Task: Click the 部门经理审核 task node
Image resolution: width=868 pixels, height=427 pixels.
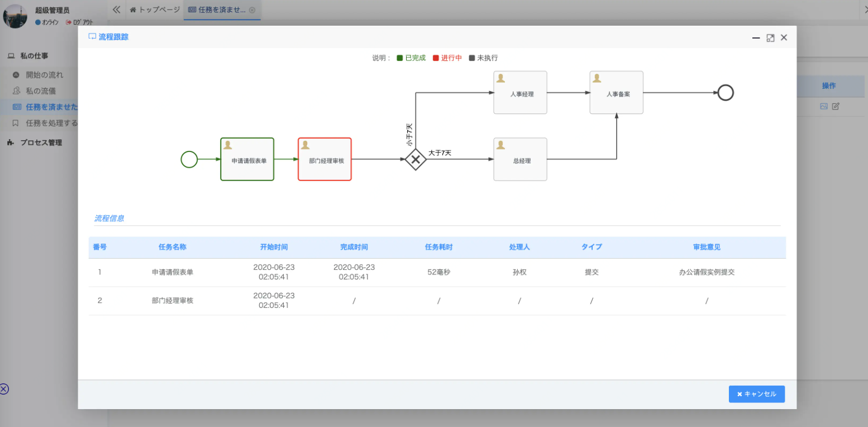Action: tap(325, 159)
